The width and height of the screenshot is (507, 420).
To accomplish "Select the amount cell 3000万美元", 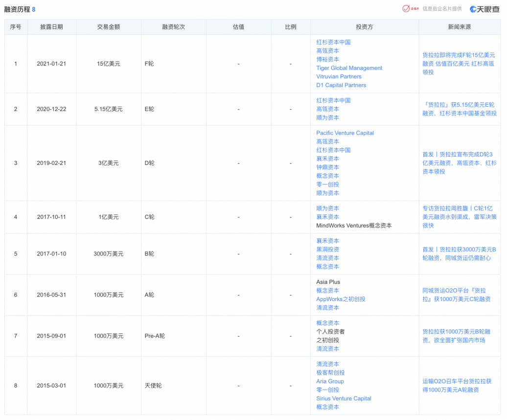I will [109, 254].
